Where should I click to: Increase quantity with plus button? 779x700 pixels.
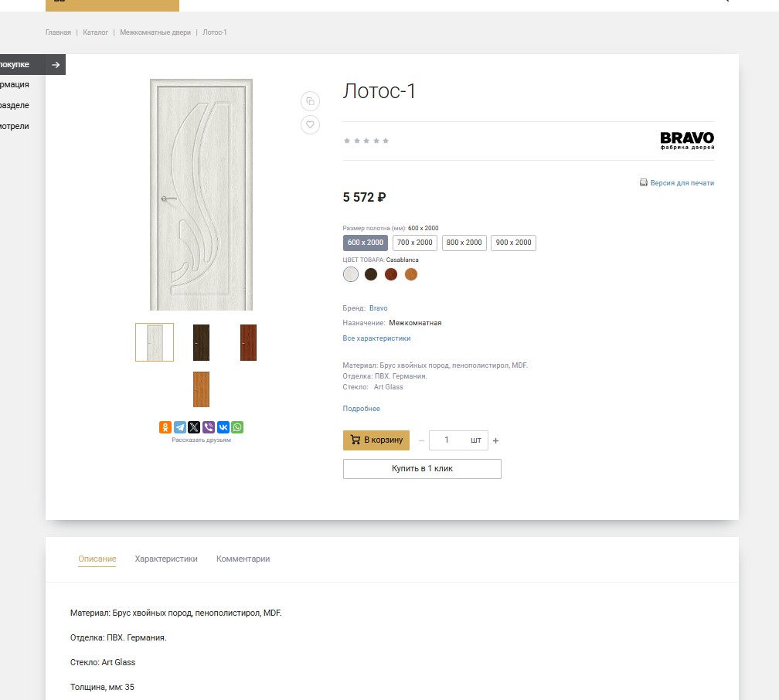coord(496,441)
